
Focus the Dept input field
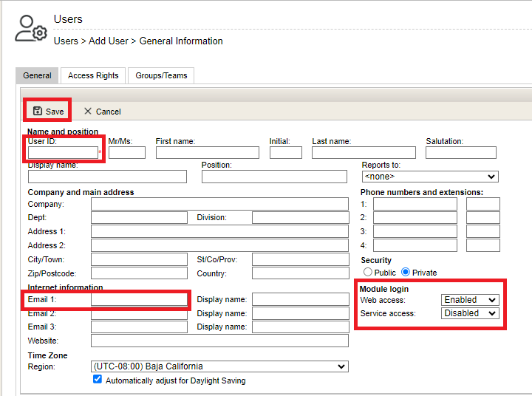pos(139,217)
